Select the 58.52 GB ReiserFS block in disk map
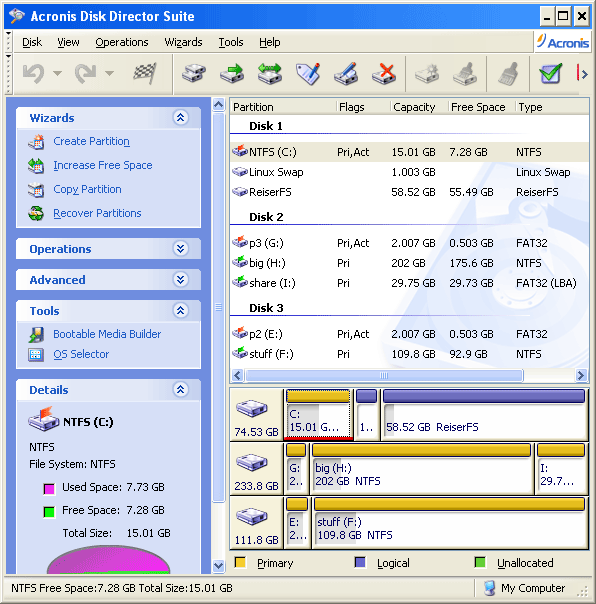The width and height of the screenshot is (596, 604). pyautogui.click(x=484, y=414)
